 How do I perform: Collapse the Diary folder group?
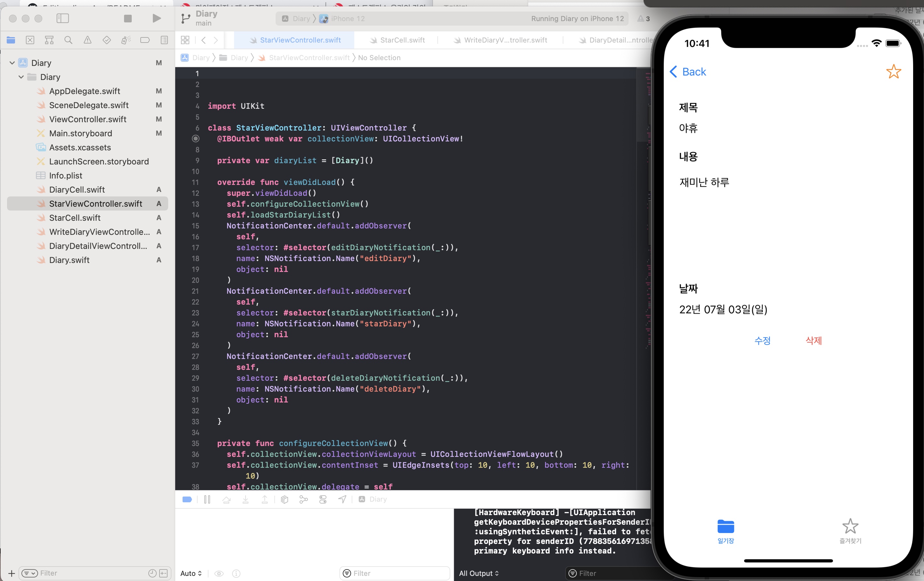21,77
